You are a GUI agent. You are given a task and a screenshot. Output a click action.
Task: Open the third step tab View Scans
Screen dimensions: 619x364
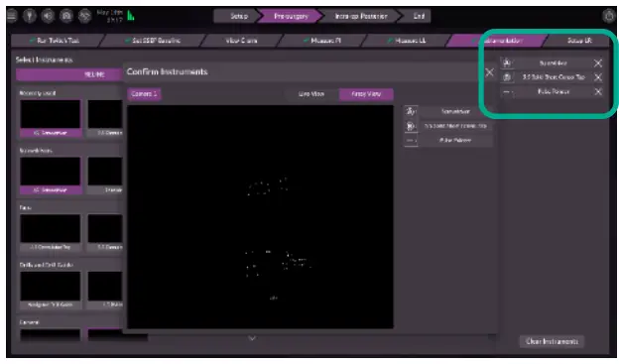pos(241,41)
